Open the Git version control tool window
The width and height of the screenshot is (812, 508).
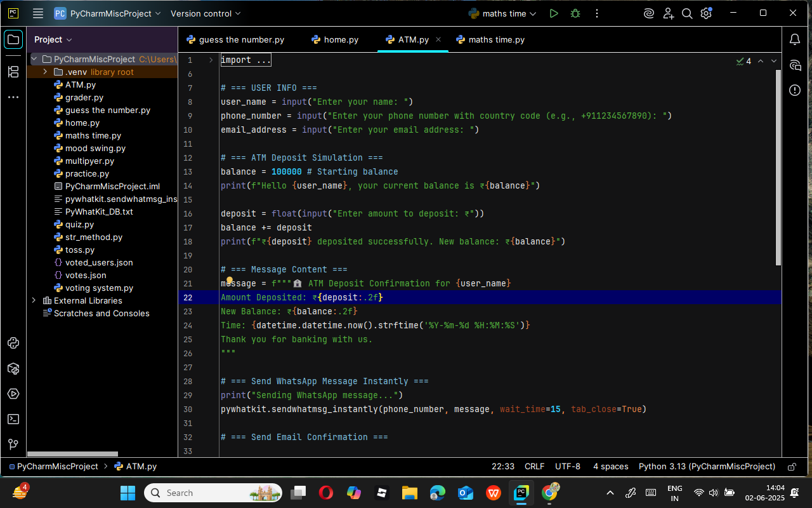click(x=13, y=444)
